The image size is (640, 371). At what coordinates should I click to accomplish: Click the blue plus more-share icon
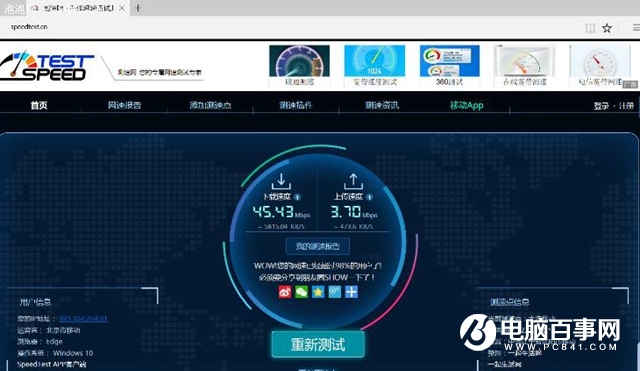(351, 291)
